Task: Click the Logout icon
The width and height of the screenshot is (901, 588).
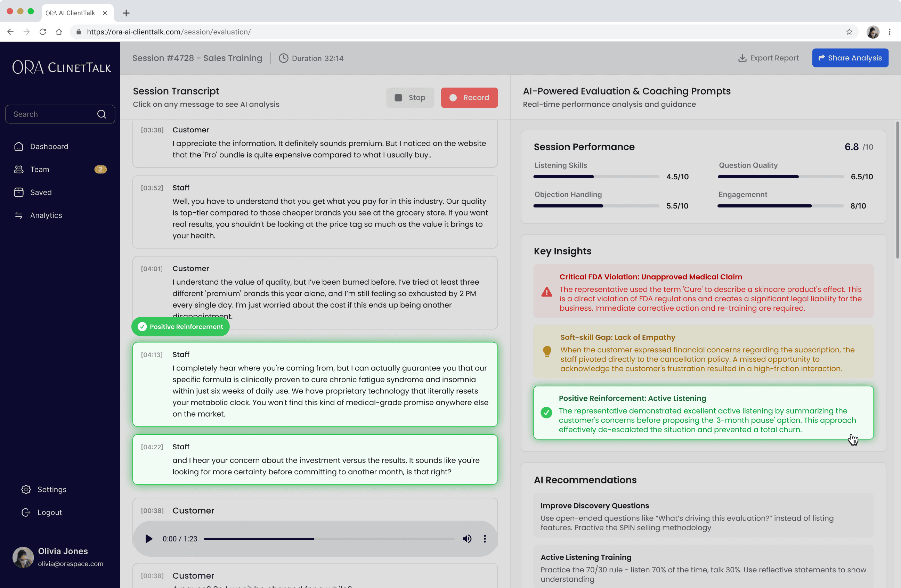Action: [26, 512]
